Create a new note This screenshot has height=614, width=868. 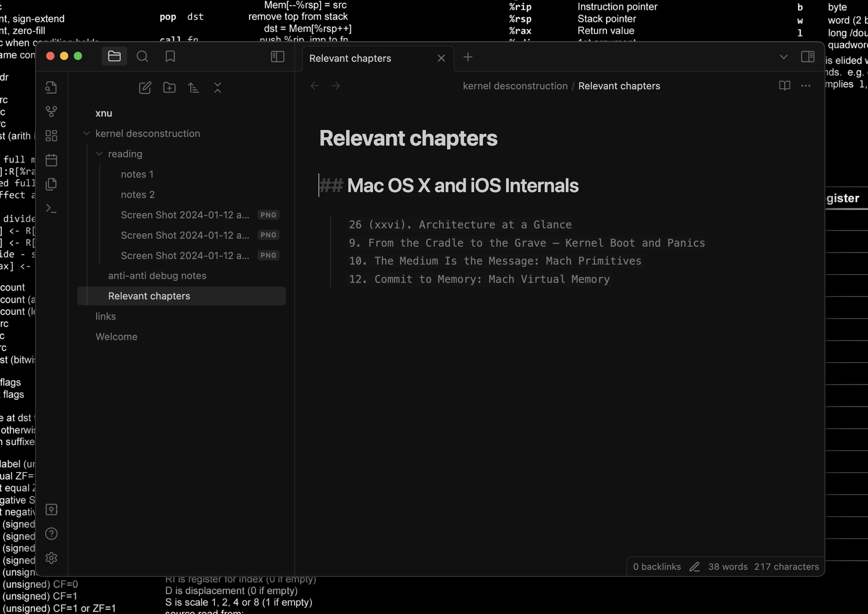[x=145, y=88]
